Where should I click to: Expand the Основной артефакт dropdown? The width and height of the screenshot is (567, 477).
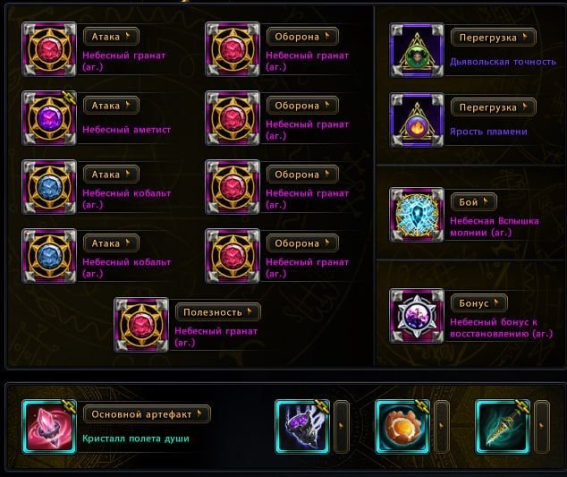(147, 414)
